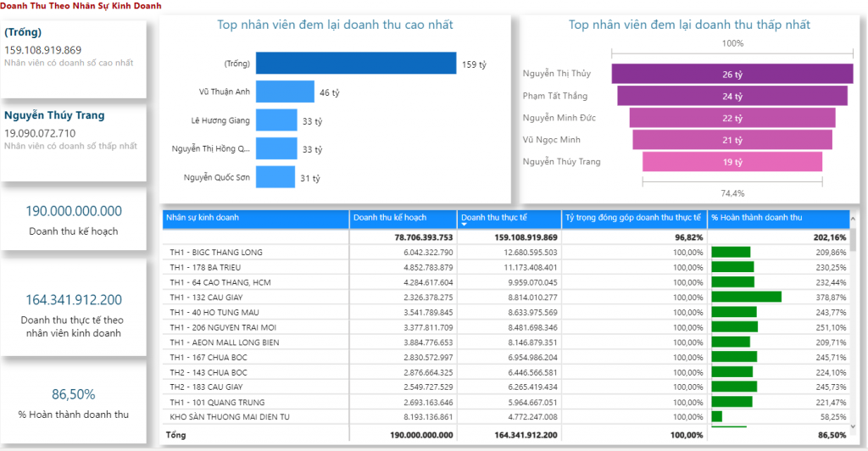
Task: Select the Nguyễn Quốc Sơn 31 tỷ bar
Action: point(275,178)
